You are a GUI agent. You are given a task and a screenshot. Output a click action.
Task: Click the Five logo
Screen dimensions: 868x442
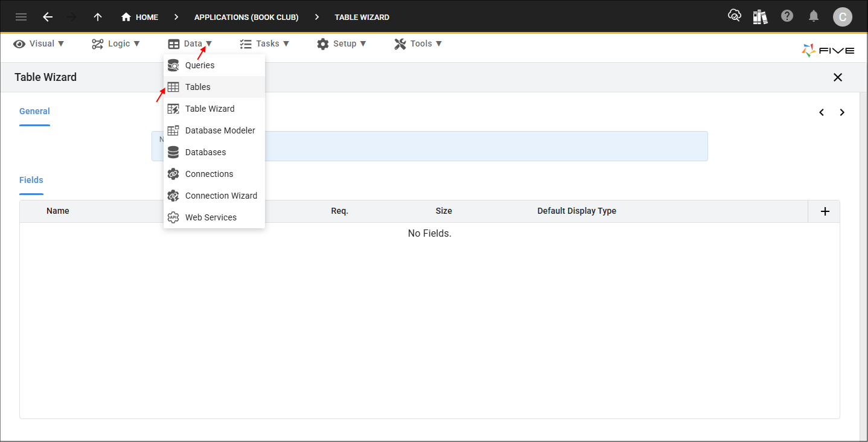click(x=828, y=51)
